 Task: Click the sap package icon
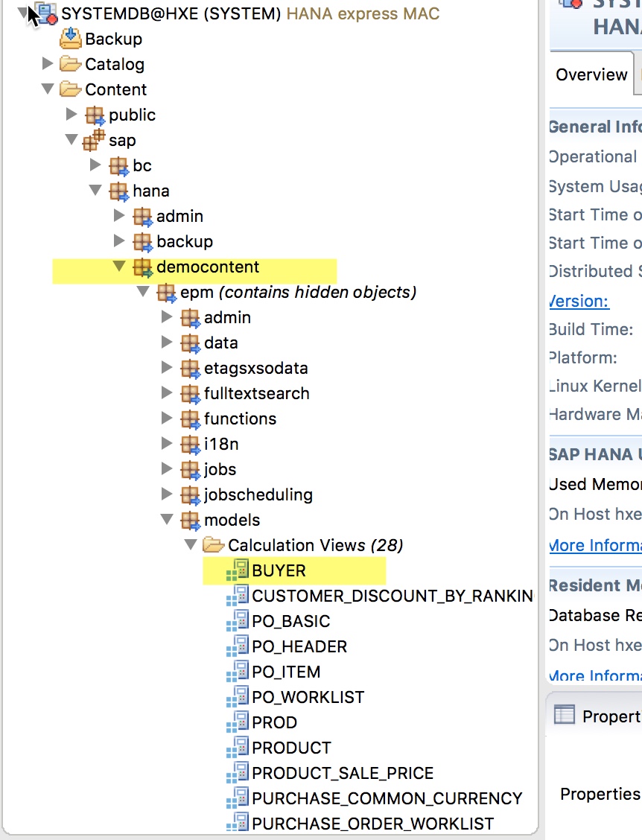(x=94, y=140)
